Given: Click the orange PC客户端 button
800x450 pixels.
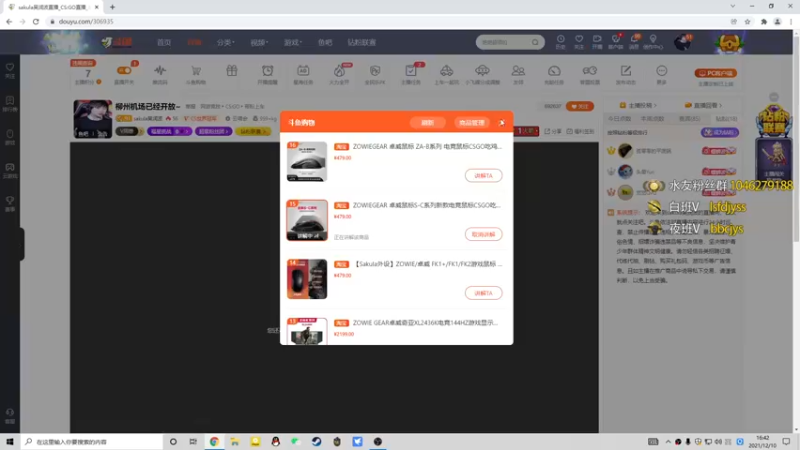Looking at the screenshot, I should 715,73.
